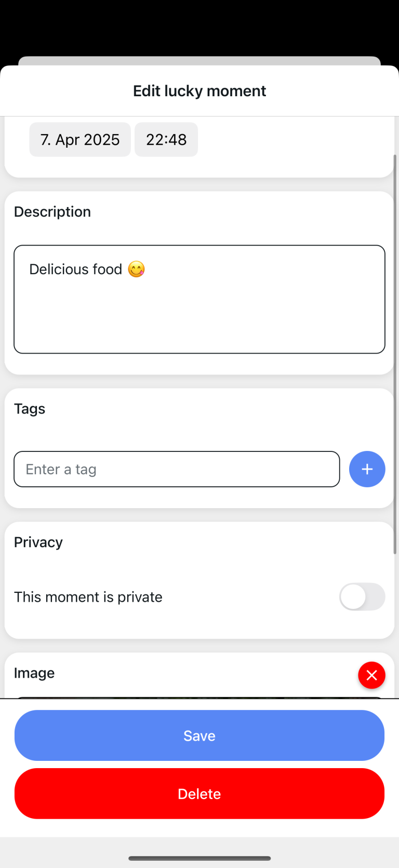The image size is (399, 868).
Task: Click the 'Privacy' section heading
Action: tap(38, 542)
